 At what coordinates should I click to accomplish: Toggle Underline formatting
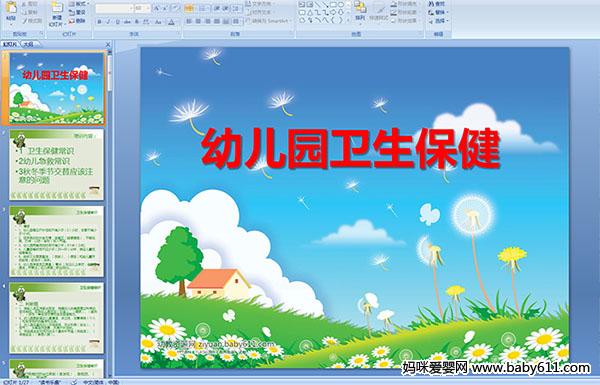(x=117, y=22)
